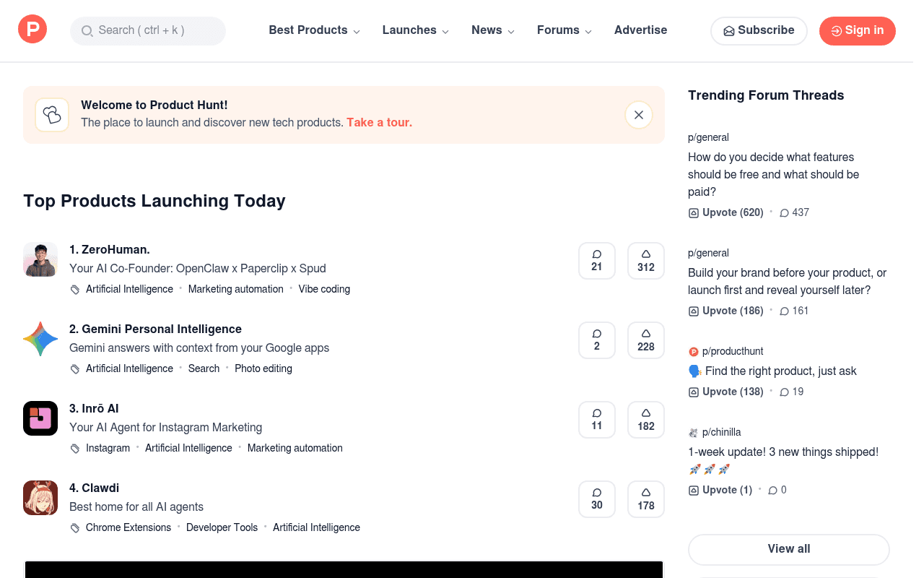
Task: Select the Advertise menu item
Action: pyautogui.click(x=640, y=30)
